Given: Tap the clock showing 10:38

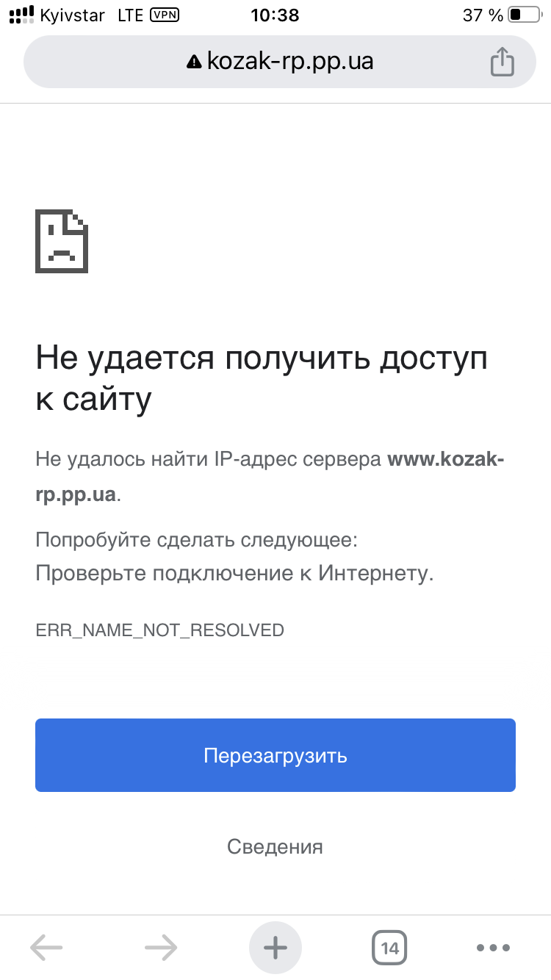Looking at the screenshot, I should click(275, 15).
